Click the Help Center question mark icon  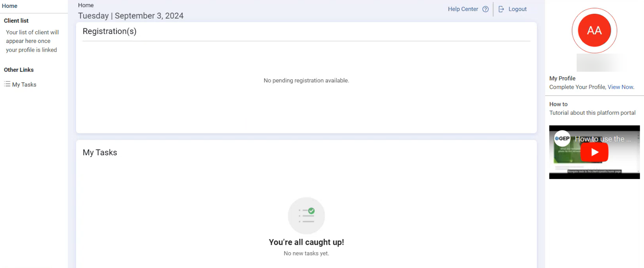(x=485, y=9)
